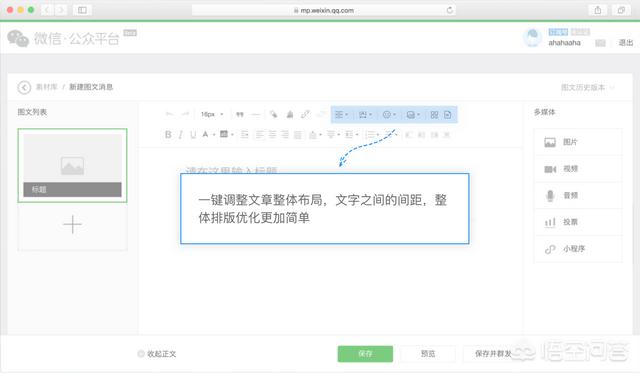Image resolution: width=640 pixels, height=373 pixels.
Task: Center align the text
Action: pos(272,134)
